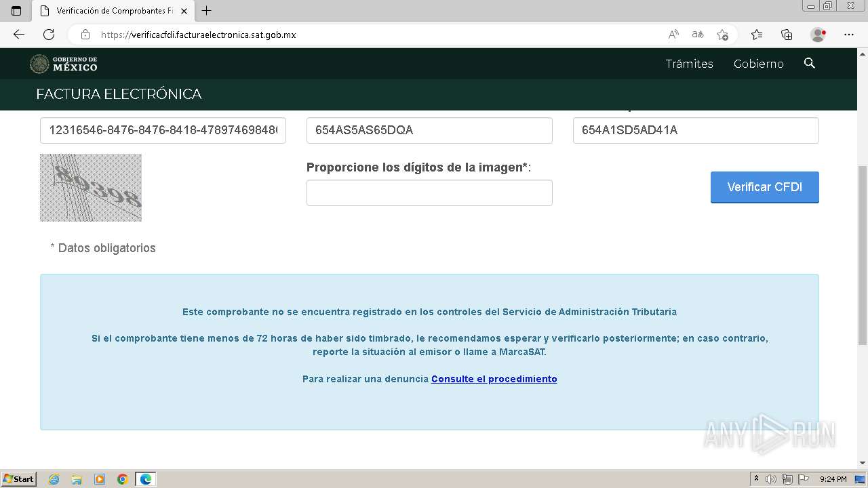Open the media player taskbar icon
This screenshot has width=868, height=488.
(100, 479)
